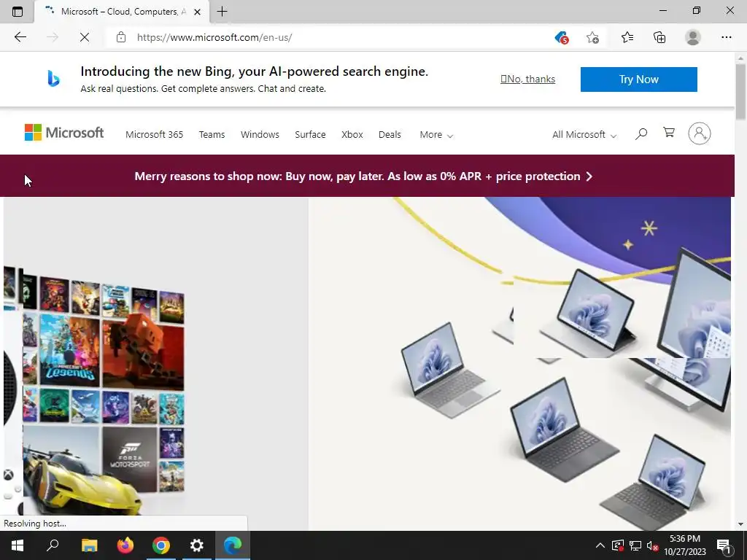Image resolution: width=747 pixels, height=560 pixels.
Task: Open the clock and date
Action: (x=685, y=545)
